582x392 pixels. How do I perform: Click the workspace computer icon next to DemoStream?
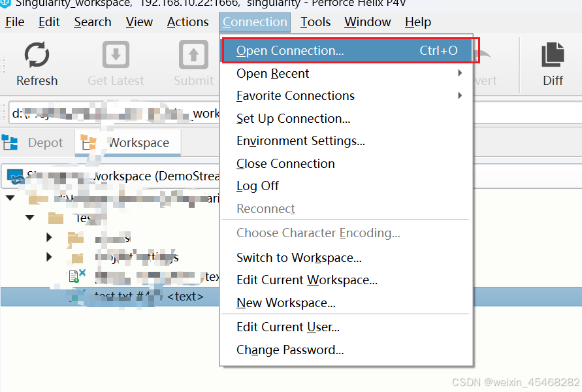(16, 176)
